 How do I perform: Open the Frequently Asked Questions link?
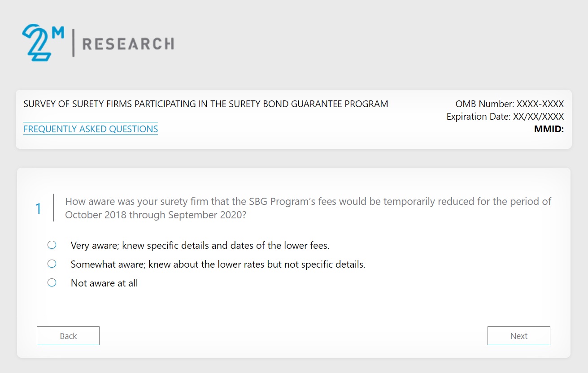point(91,129)
